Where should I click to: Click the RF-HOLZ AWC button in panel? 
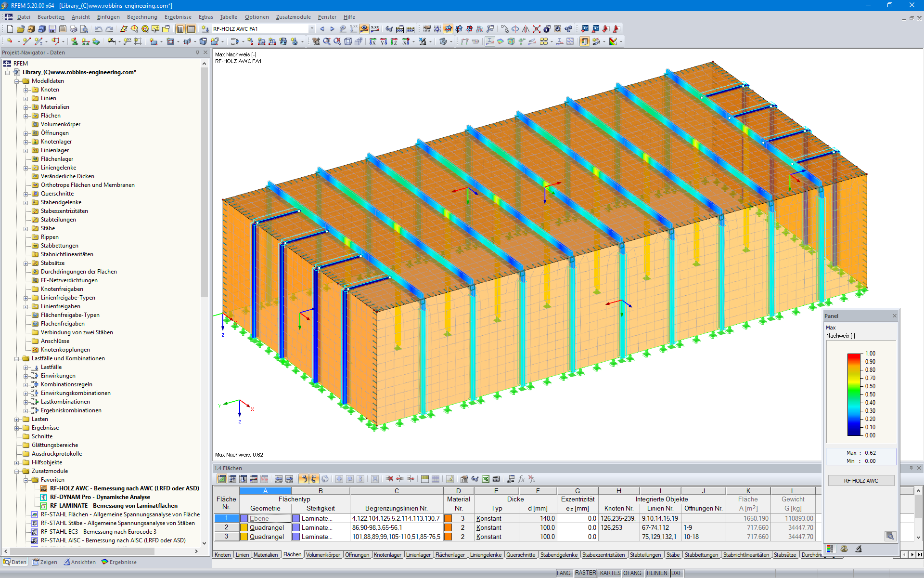(860, 481)
